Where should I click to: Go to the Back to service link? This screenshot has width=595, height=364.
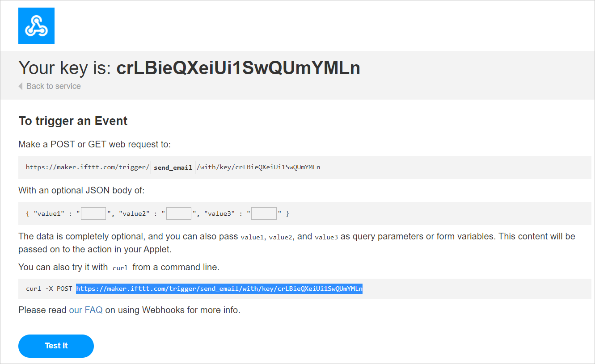[x=53, y=86]
